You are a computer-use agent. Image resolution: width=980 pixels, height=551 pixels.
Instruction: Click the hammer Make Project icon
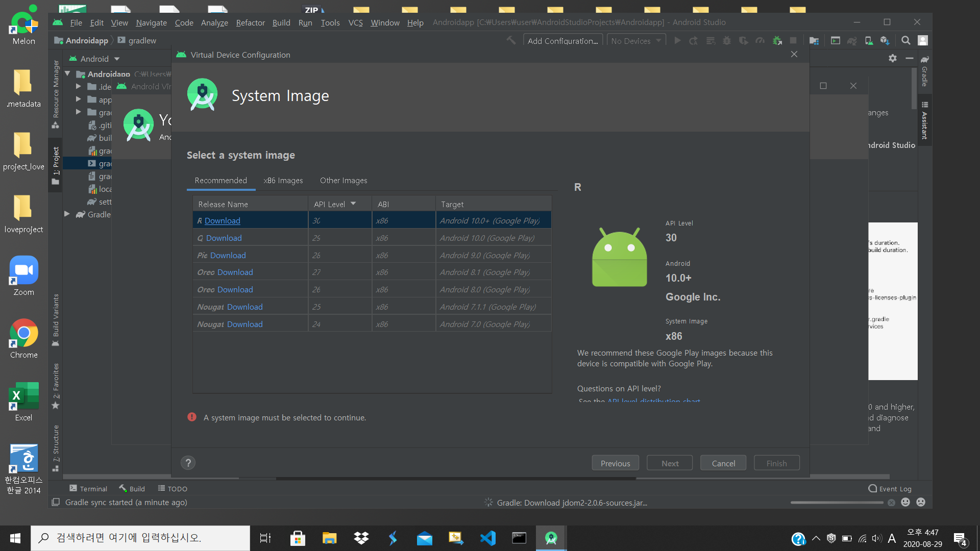[x=511, y=41]
